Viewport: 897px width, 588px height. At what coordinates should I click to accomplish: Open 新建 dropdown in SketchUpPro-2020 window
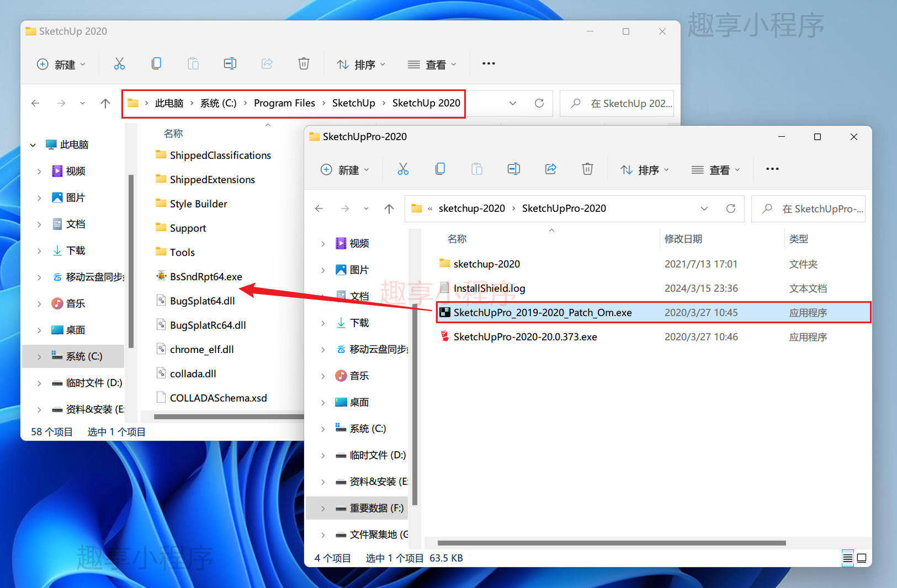pyautogui.click(x=345, y=170)
